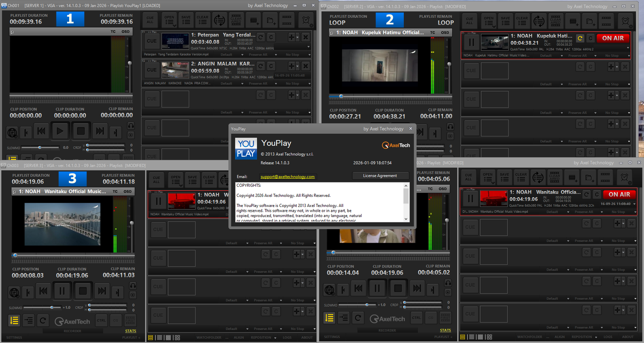Open WATCHFOLDER in Ch003 bottom menu
The height and width of the screenshot is (343, 644).
point(209,337)
